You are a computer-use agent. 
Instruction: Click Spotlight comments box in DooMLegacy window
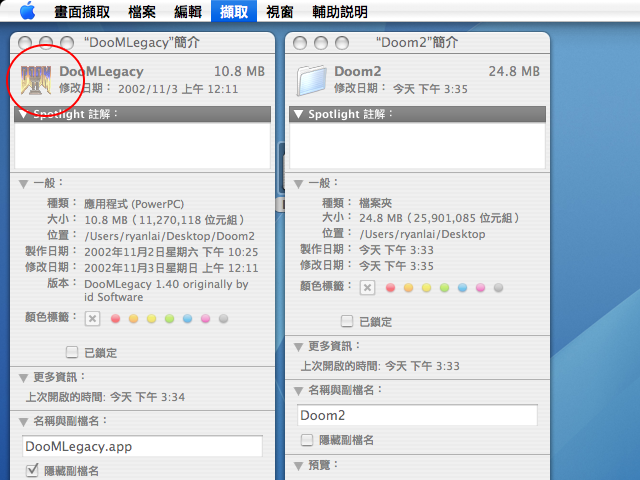pos(142,145)
